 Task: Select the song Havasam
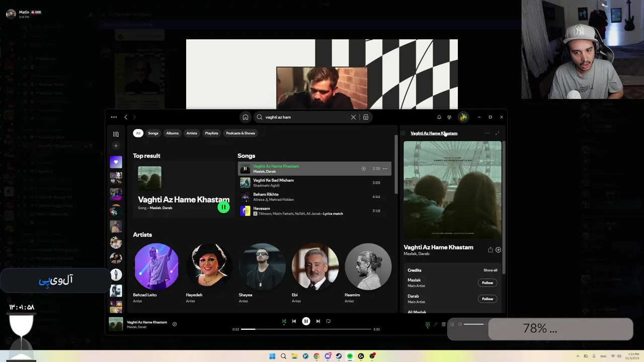(x=262, y=208)
